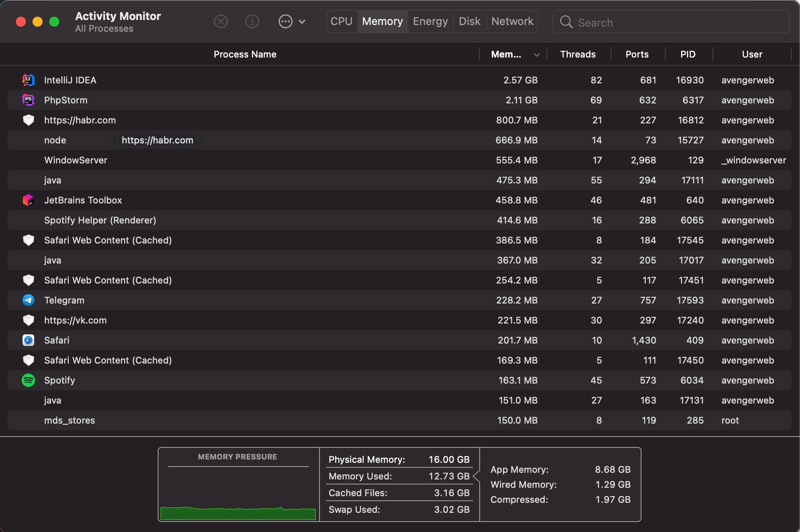Sort by the Mem... column header

[506, 54]
